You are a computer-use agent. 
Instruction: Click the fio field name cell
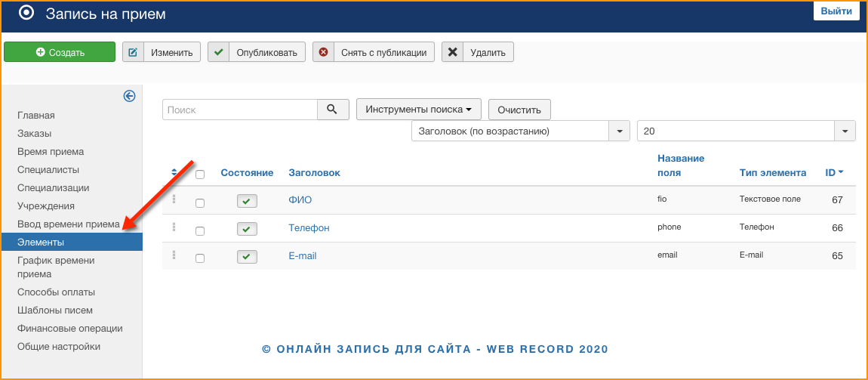(x=661, y=198)
